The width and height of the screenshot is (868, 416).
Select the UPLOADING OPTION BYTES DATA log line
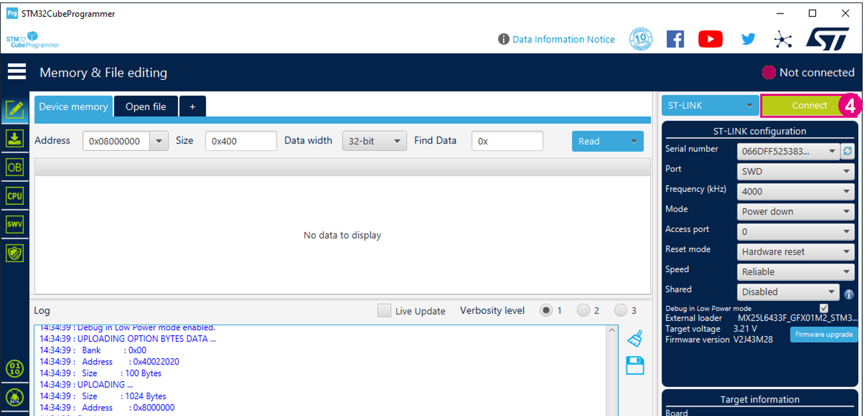coord(128,339)
